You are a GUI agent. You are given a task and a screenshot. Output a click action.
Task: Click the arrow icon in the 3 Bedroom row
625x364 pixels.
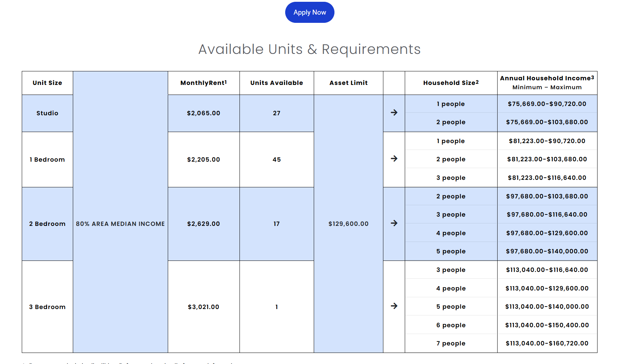[394, 306]
